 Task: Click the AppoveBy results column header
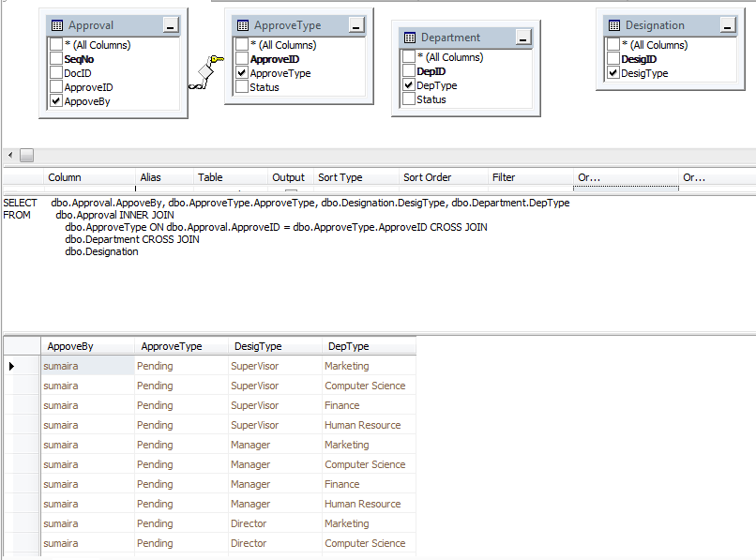(x=87, y=346)
